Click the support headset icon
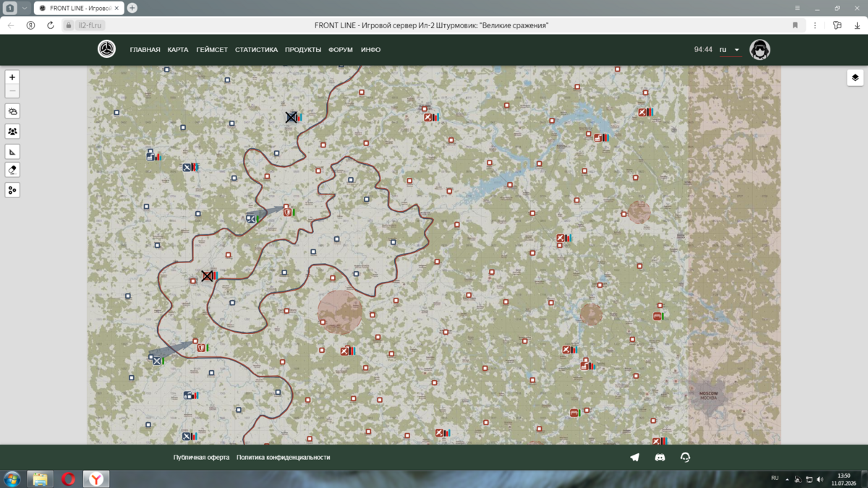This screenshot has width=868, height=488. [x=685, y=458]
